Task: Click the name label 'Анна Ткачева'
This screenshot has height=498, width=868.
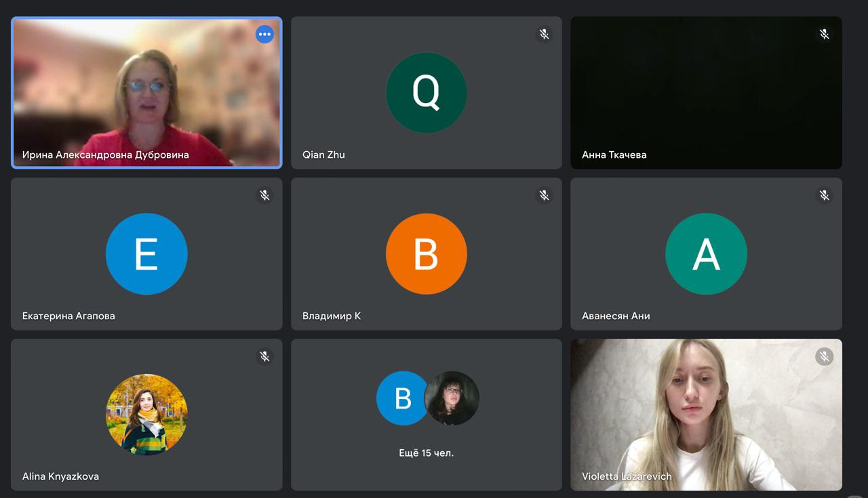Action: coord(614,155)
